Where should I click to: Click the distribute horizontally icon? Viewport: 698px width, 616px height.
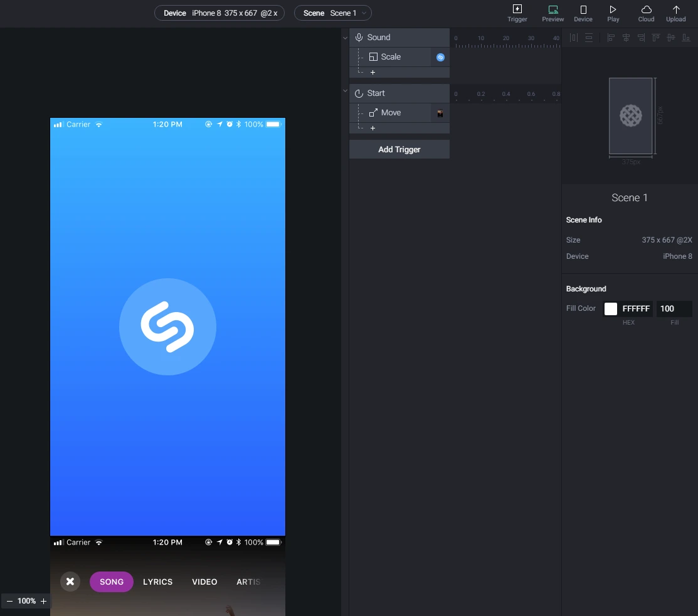[574, 38]
